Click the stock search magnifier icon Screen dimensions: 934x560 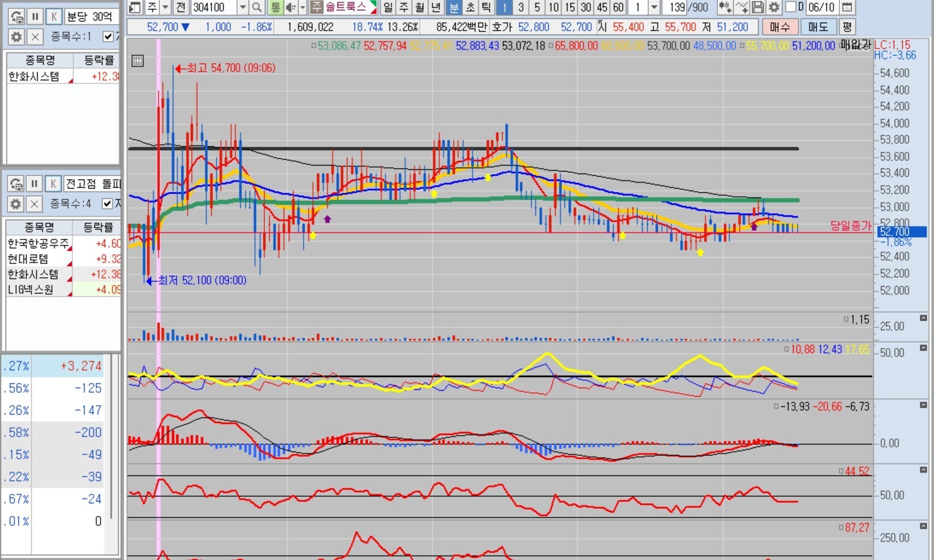pos(257,7)
